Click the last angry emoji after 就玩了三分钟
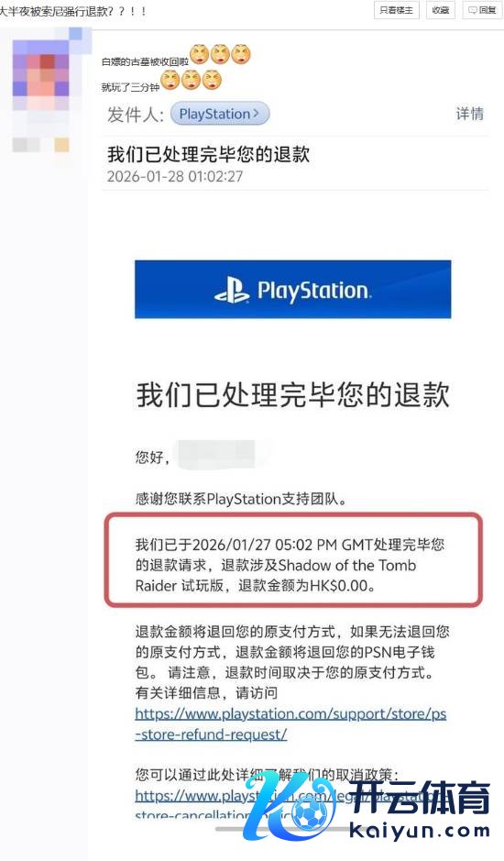The width and height of the screenshot is (504, 861). [212, 80]
